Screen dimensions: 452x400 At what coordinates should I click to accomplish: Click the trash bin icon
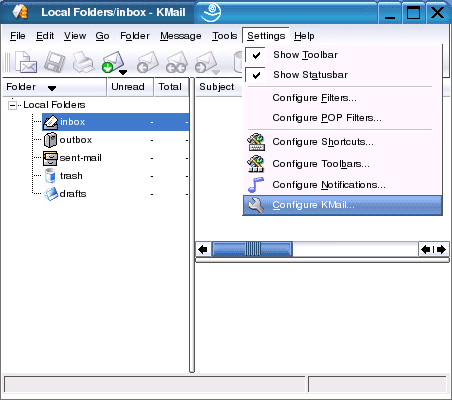tap(50, 176)
